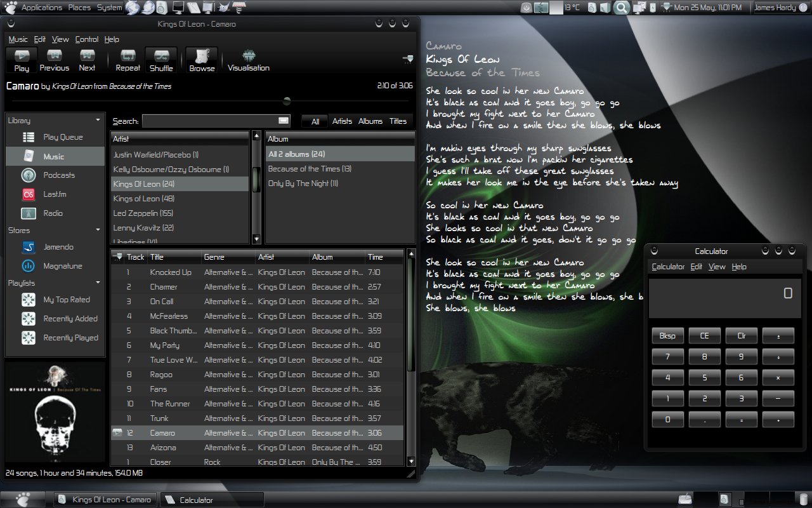This screenshot has height=508, width=812.
Task: Select the Music library source
Action: (x=55, y=156)
